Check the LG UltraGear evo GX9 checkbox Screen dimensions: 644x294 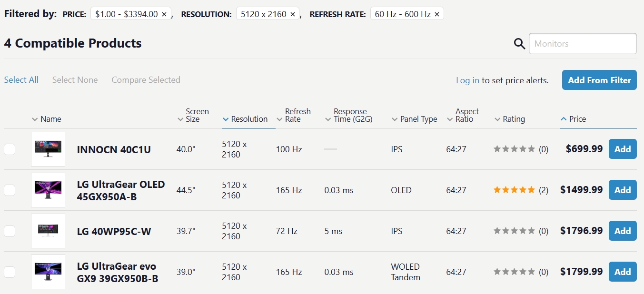(x=10, y=272)
